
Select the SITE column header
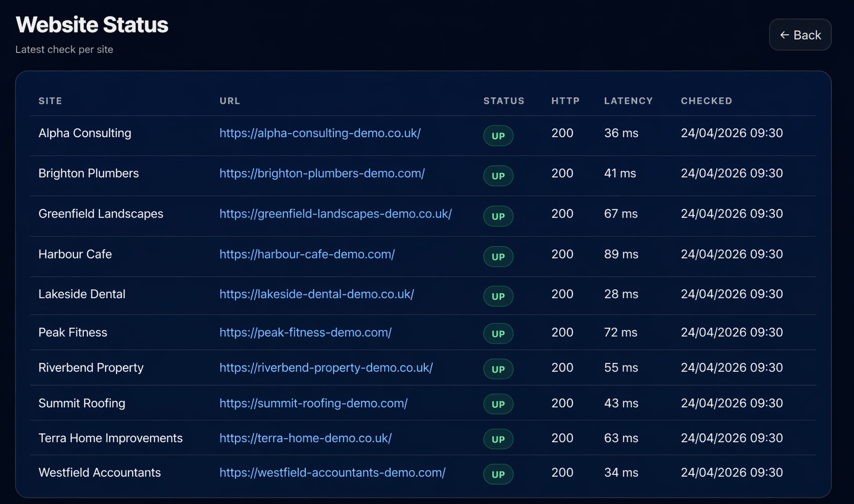pyautogui.click(x=50, y=101)
